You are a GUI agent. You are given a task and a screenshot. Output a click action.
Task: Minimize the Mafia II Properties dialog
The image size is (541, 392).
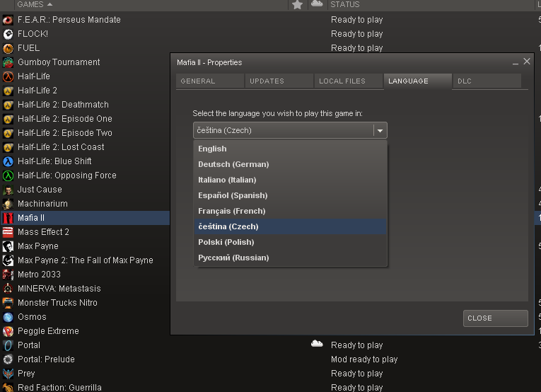(516, 63)
